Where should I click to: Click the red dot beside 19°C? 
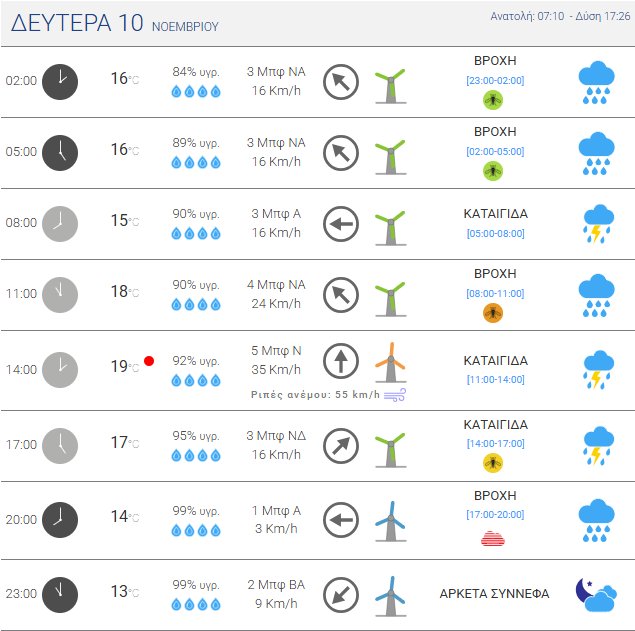click(149, 360)
